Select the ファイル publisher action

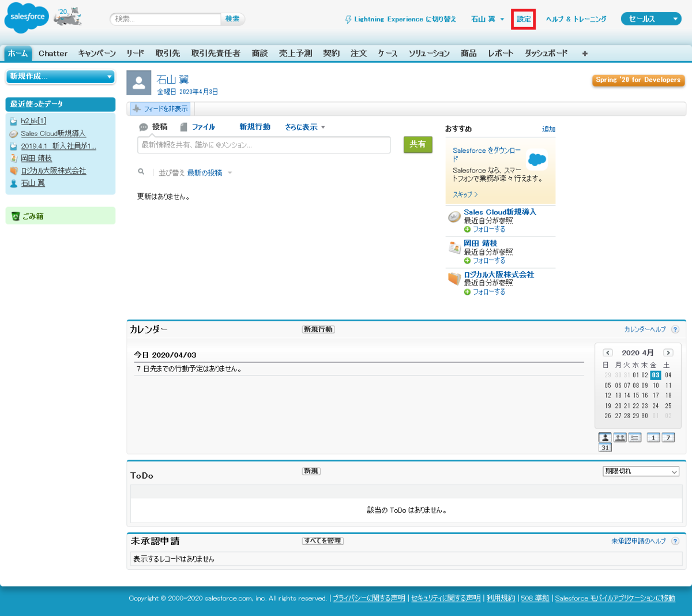point(197,127)
